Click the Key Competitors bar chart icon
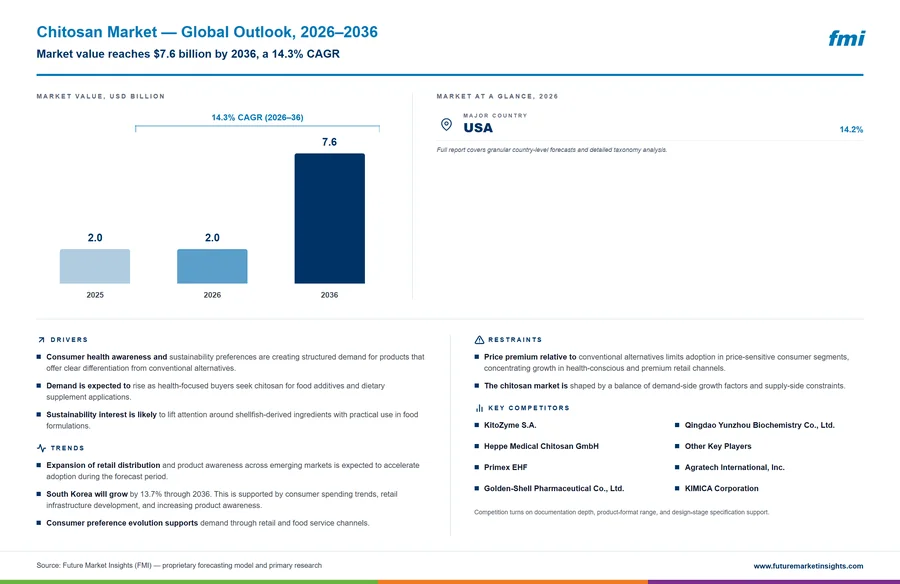This screenshot has width=900, height=584. (479, 408)
